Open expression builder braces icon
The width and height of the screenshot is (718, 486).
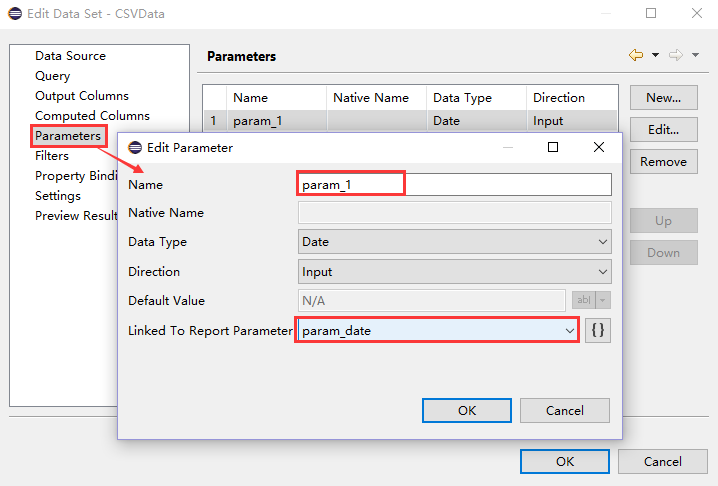597,330
